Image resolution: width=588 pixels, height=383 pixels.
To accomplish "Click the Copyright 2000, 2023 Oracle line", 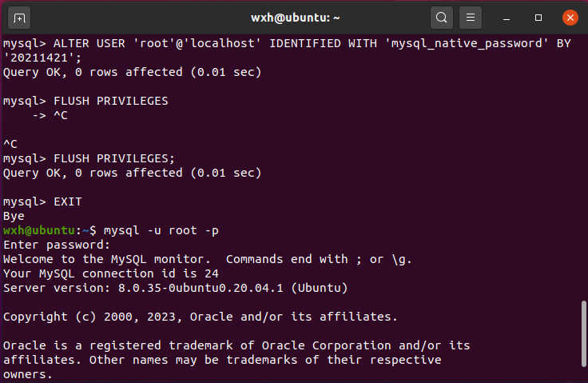I will point(200,317).
